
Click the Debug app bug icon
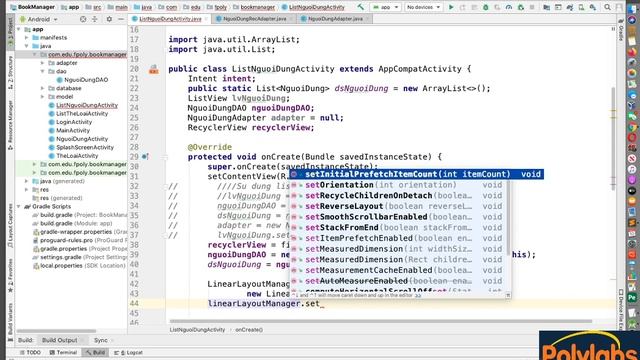[486, 7]
